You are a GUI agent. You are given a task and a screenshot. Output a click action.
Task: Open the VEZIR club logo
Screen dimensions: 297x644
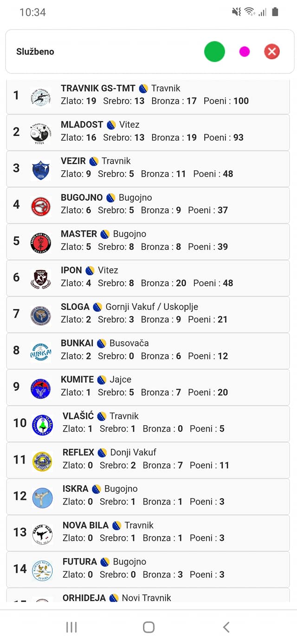[x=41, y=170]
